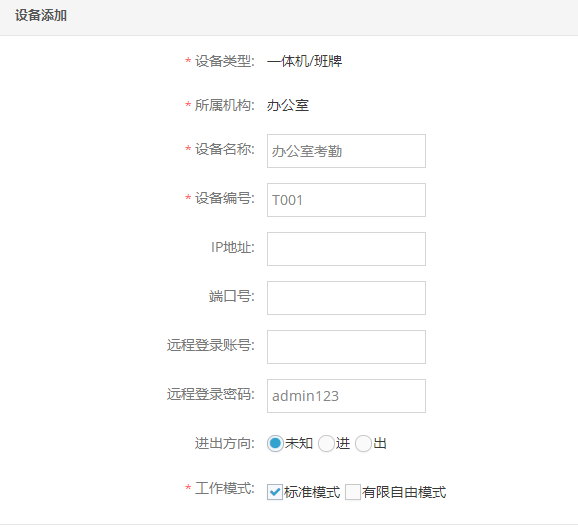578x531 pixels.
Task: Click the 办公室 organization value
Action: pos(288,105)
